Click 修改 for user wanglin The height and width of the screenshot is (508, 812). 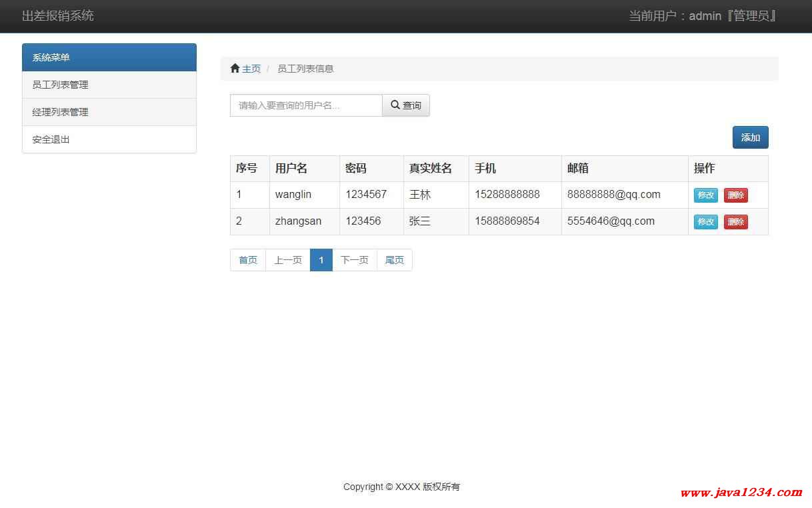click(x=705, y=195)
